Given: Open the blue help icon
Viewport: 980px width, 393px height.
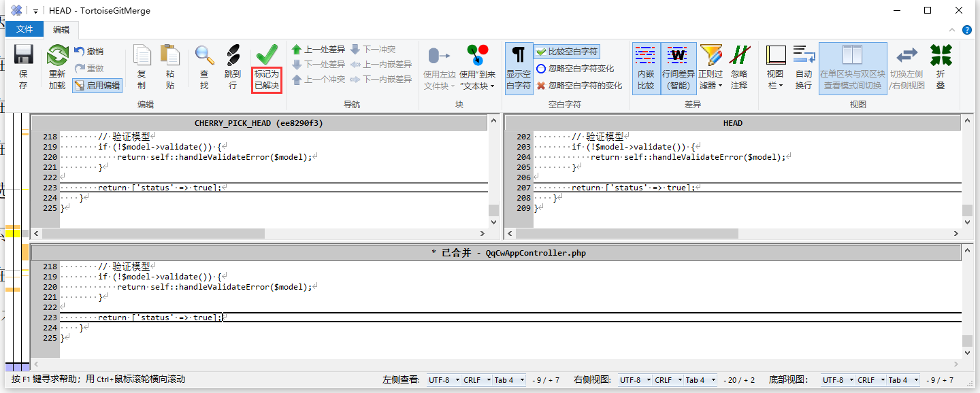Looking at the screenshot, I should (967, 30).
